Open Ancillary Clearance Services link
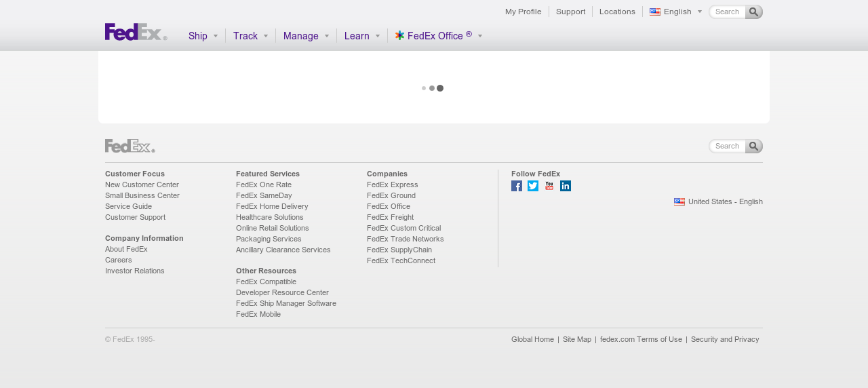The image size is (868, 388). click(283, 250)
